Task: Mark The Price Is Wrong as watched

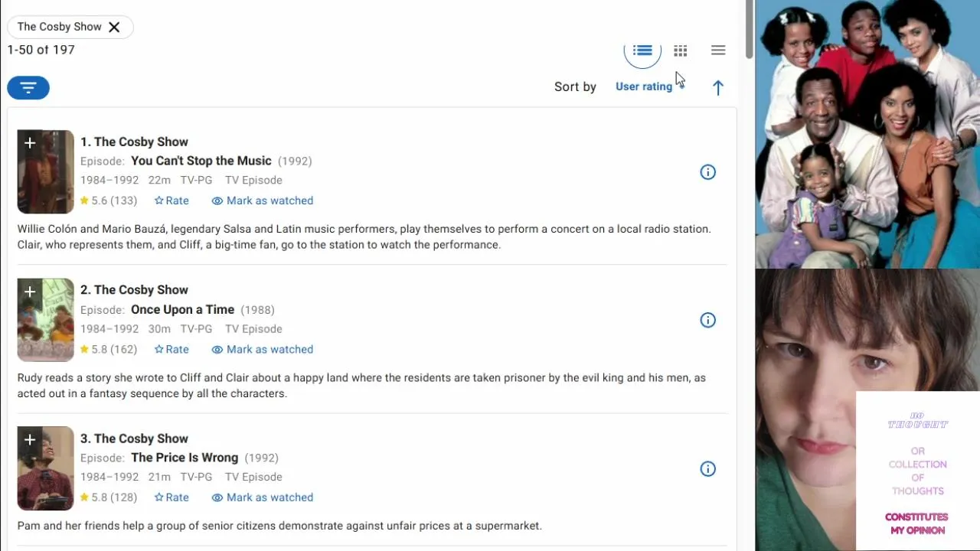Action: click(263, 497)
